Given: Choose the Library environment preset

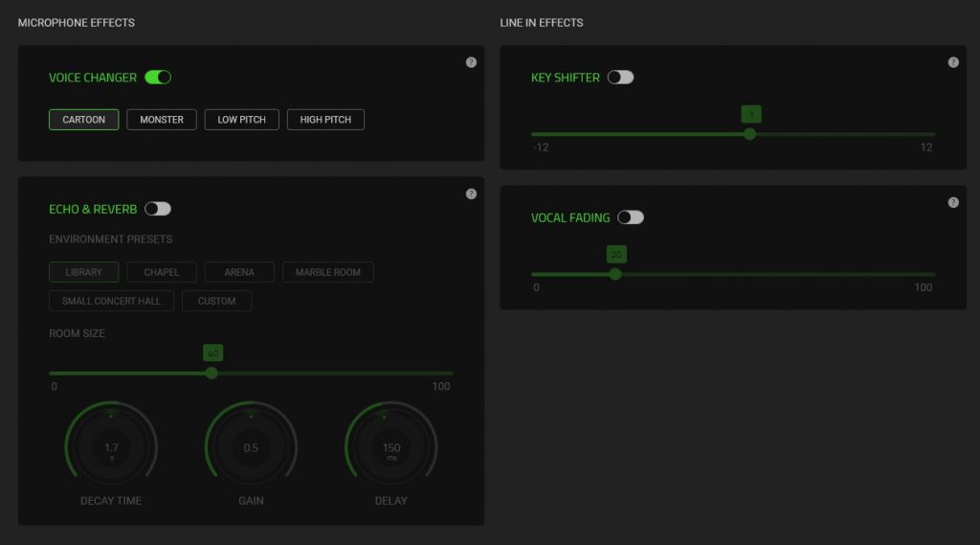Looking at the screenshot, I should coord(84,272).
